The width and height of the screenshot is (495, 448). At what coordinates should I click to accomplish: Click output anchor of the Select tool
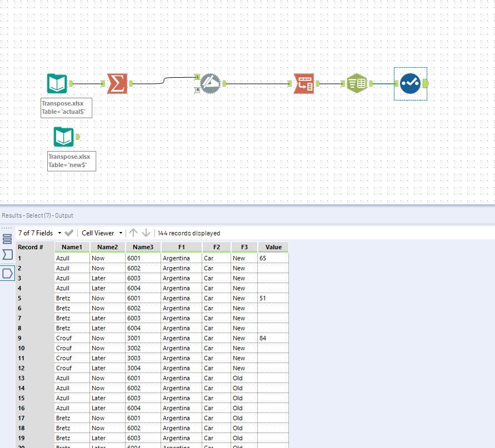click(426, 84)
